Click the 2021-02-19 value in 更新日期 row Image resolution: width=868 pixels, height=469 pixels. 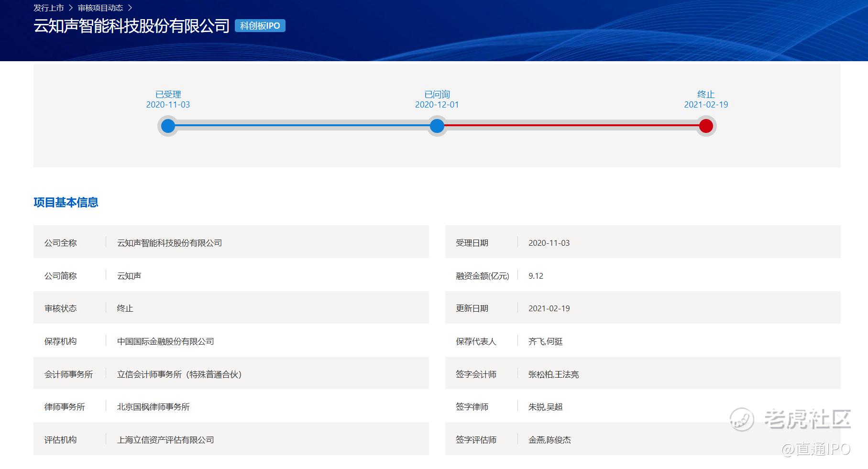click(x=549, y=308)
